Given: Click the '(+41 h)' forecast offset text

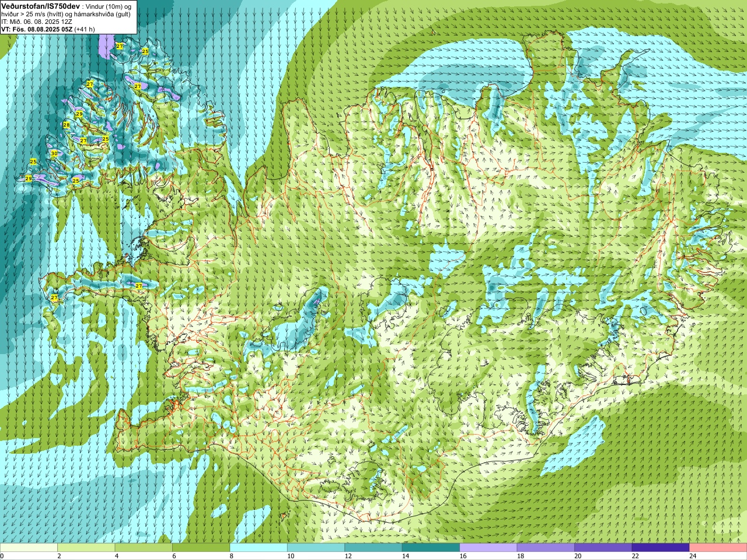Looking at the screenshot, I should [85, 29].
